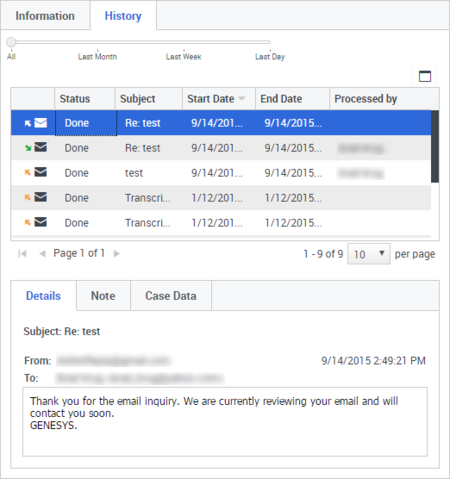450x479 pixels.
Task: Open the 10 per page dropdown
Action: pyautogui.click(x=369, y=254)
